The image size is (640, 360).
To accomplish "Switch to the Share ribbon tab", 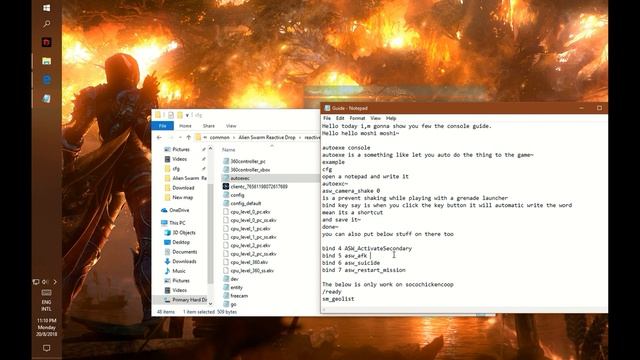I will [209, 126].
